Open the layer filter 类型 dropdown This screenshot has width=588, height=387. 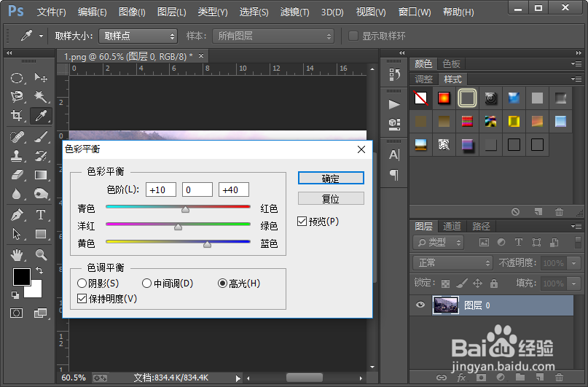(439, 243)
